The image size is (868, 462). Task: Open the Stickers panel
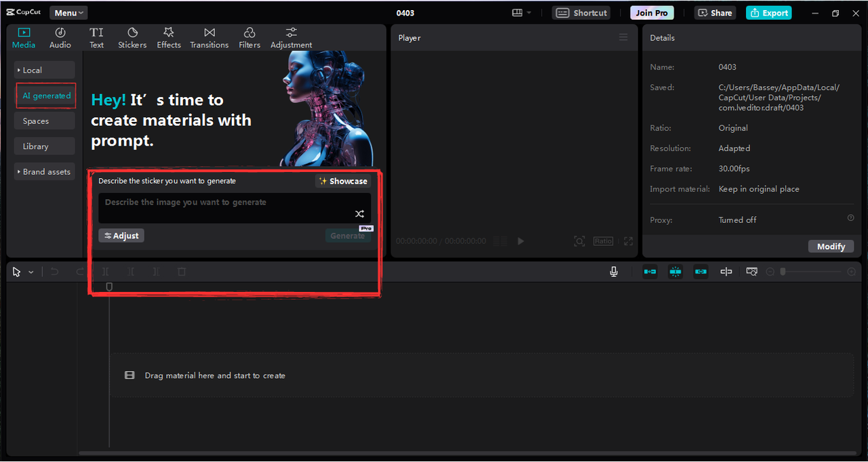(132, 37)
